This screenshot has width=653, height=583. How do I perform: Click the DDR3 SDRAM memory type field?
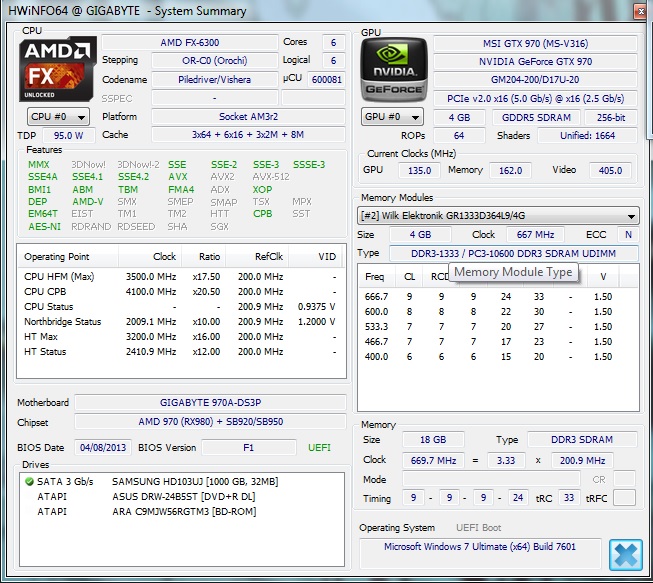pos(582,440)
